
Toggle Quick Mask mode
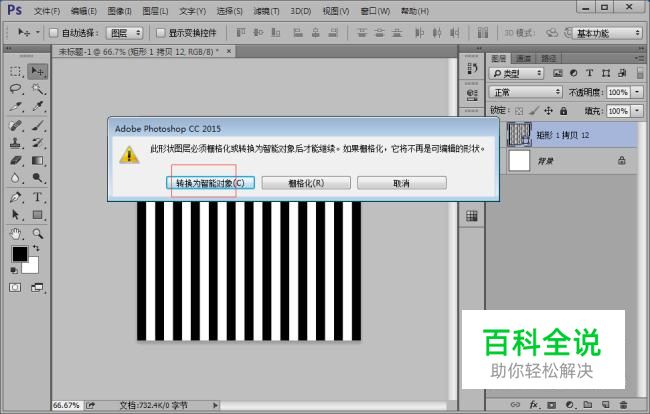15,287
